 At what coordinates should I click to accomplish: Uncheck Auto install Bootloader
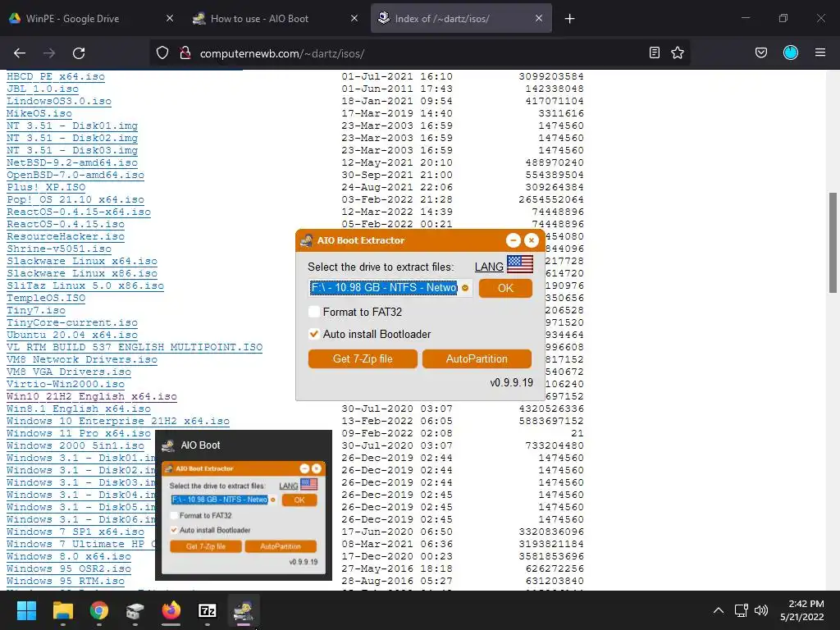314,335
